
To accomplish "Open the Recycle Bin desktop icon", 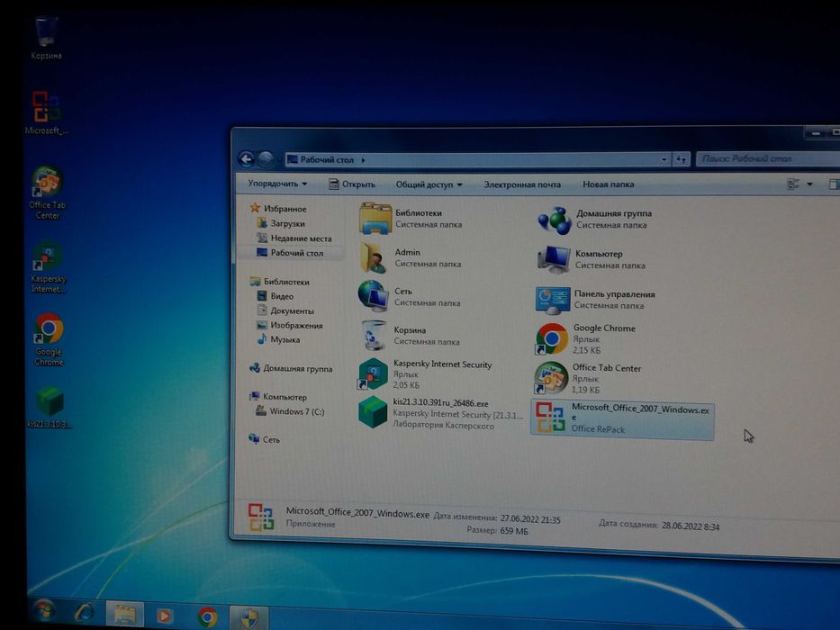I will tap(47, 38).
